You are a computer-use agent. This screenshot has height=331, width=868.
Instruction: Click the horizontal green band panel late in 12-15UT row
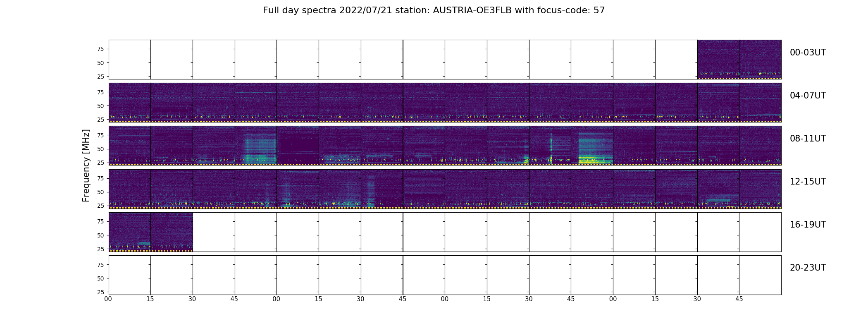718,189
